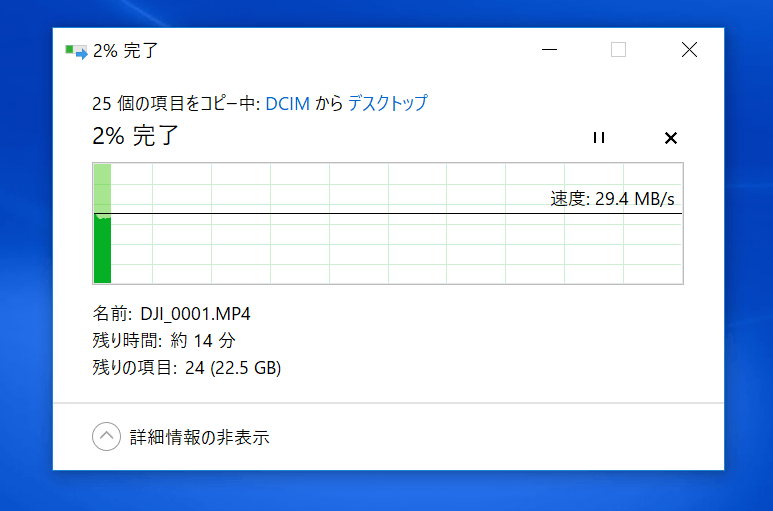773x511 pixels.
Task: Minimize the copy progress window
Action: tap(549, 50)
